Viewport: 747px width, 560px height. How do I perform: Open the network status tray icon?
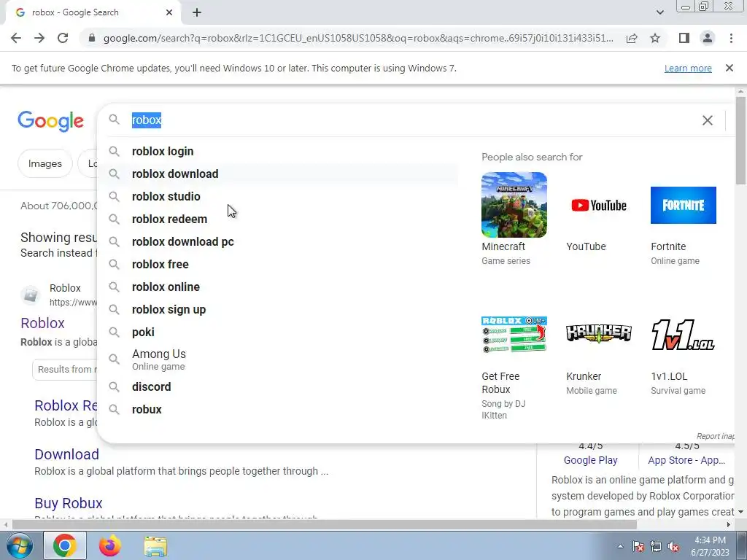656,546
